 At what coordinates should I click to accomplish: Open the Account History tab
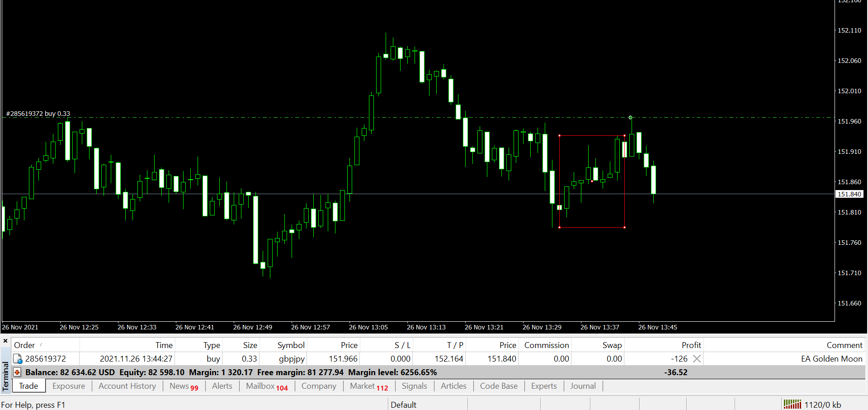(127, 386)
